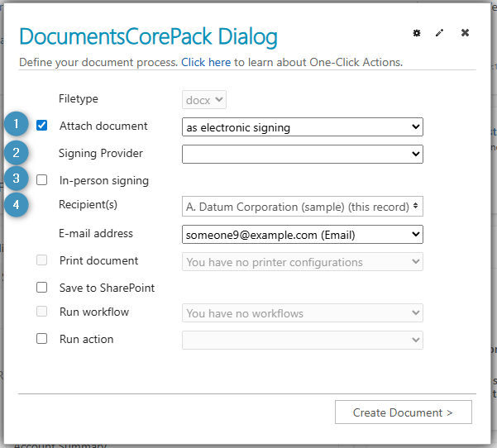The image size is (497, 448).
Task: Open the 'as electronic signing' dropdown
Action: pos(302,127)
